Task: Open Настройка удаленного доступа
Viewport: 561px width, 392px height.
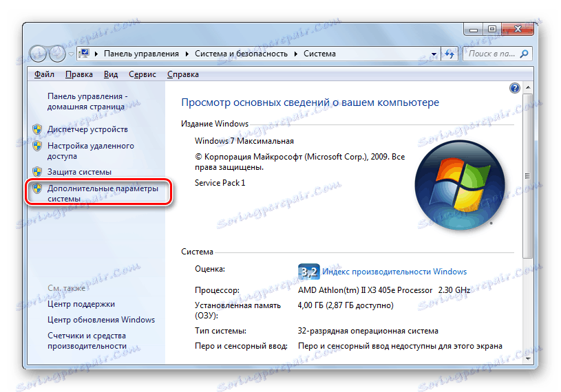Action: click(x=91, y=151)
